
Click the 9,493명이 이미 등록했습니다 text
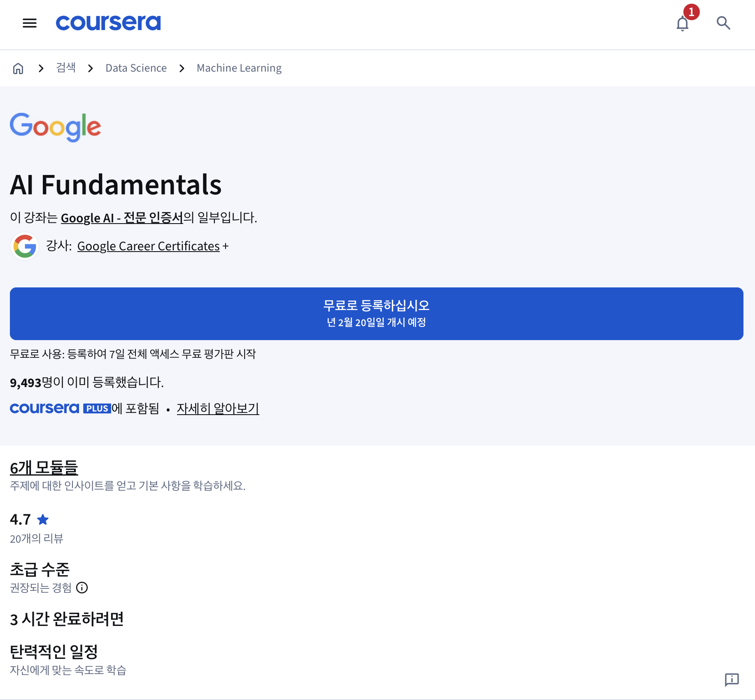point(87,382)
